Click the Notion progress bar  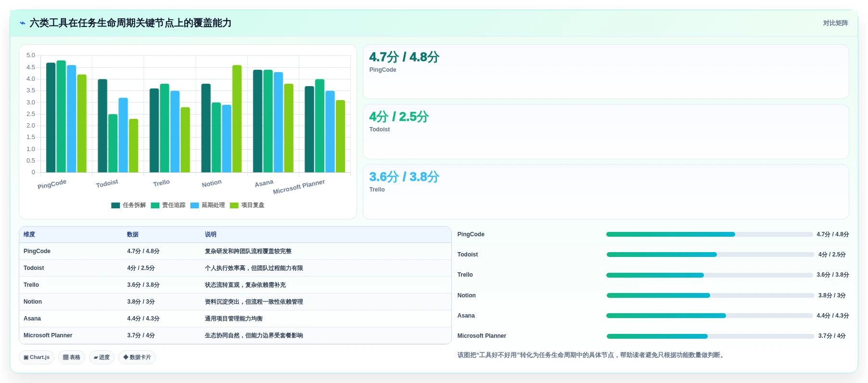click(710, 295)
